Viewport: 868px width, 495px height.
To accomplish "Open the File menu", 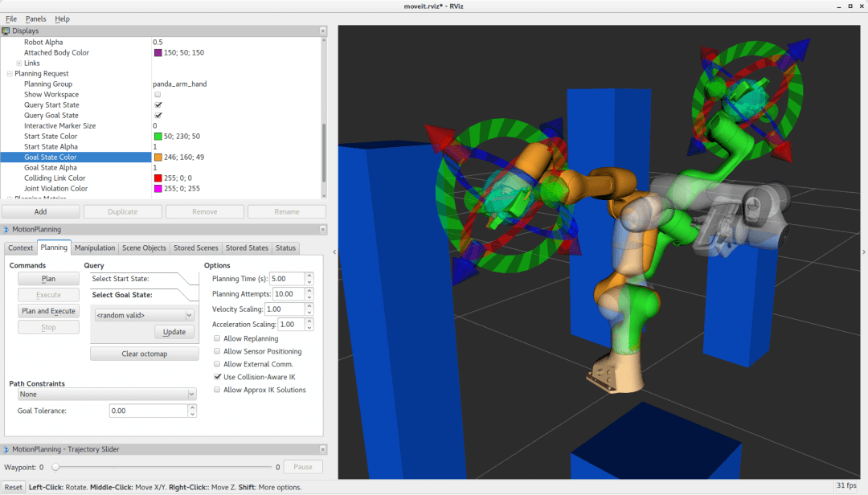I will pyautogui.click(x=11, y=18).
